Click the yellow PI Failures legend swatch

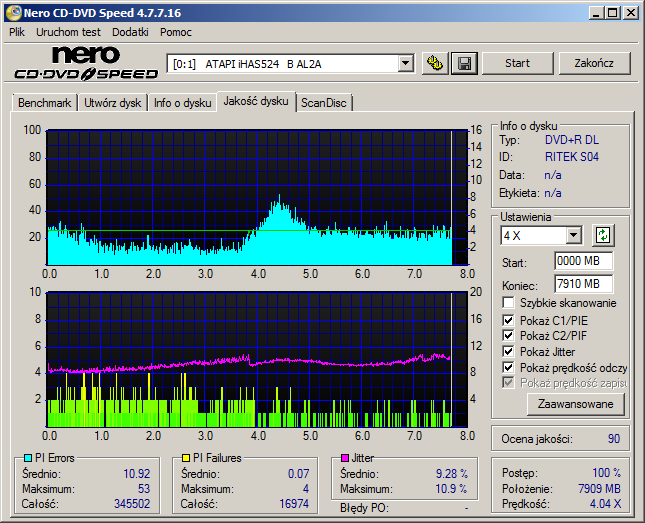pos(186,458)
